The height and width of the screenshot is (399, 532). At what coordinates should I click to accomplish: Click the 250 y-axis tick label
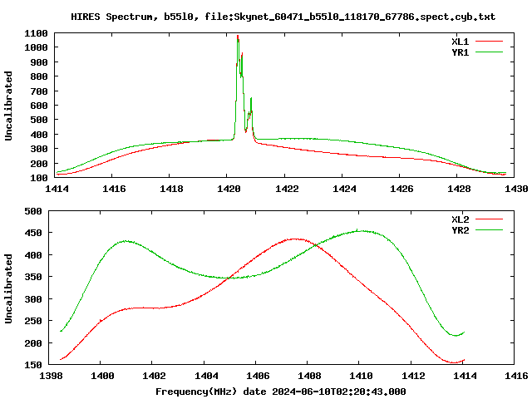33,321
